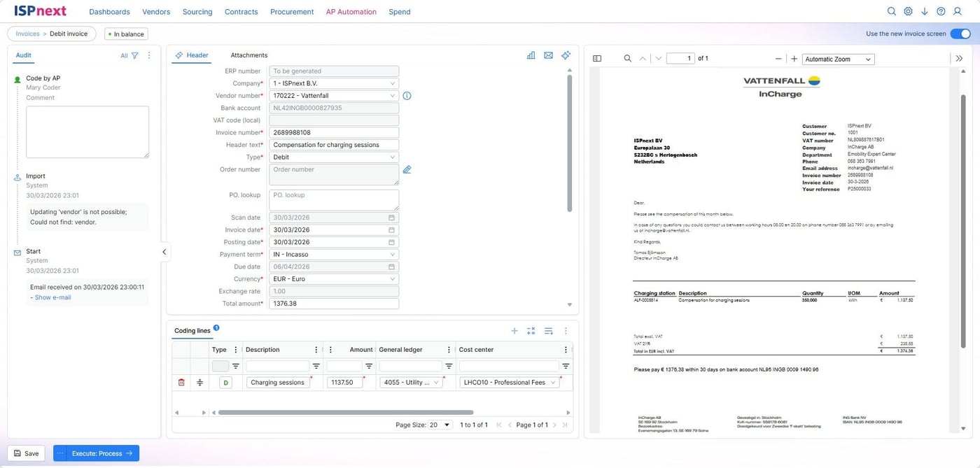The height and width of the screenshot is (468, 980).
Task: Open the Description column filter icon
Action: click(x=316, y=366)
